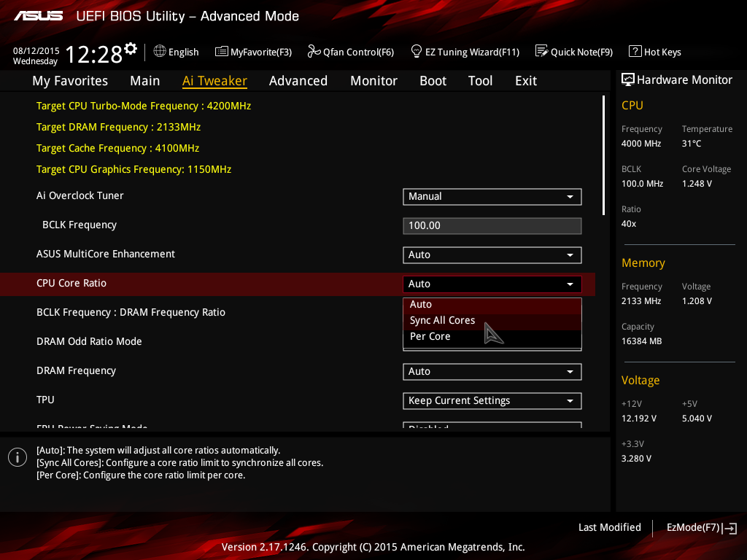747x560 pixels.
Task: Click BCLK 100.0 MHz value
Action: (642, 183)
